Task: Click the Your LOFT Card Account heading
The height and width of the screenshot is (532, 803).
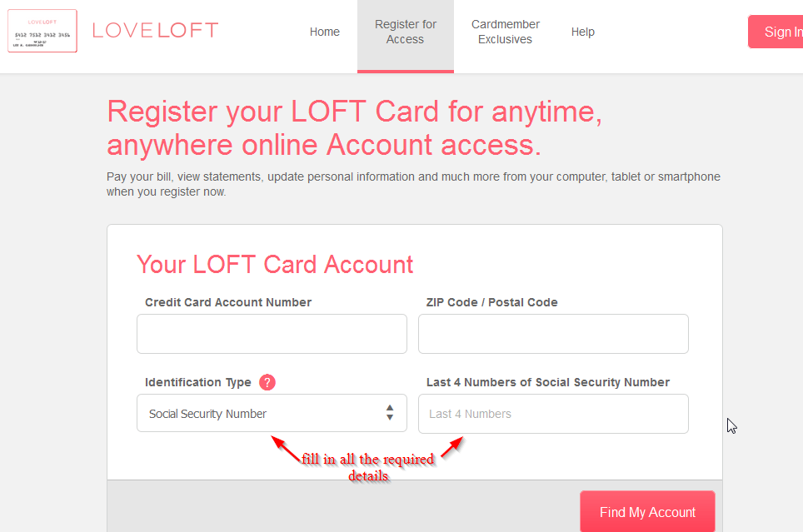Action: click(x=275, y=264)
